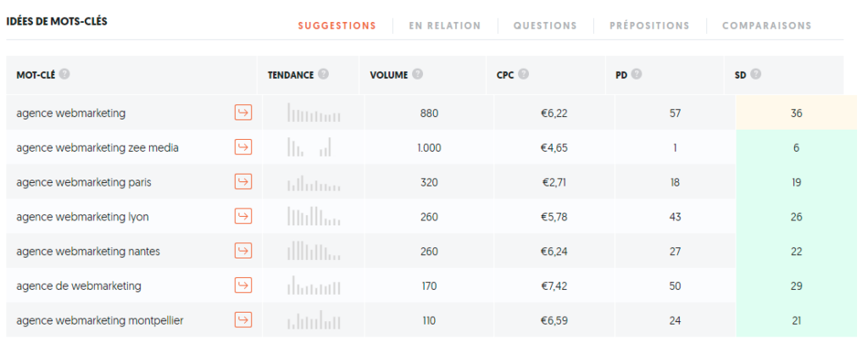Click keyword agence webmarketing paris
Screen dimensions: 868x344
click(x=84, y=182)
